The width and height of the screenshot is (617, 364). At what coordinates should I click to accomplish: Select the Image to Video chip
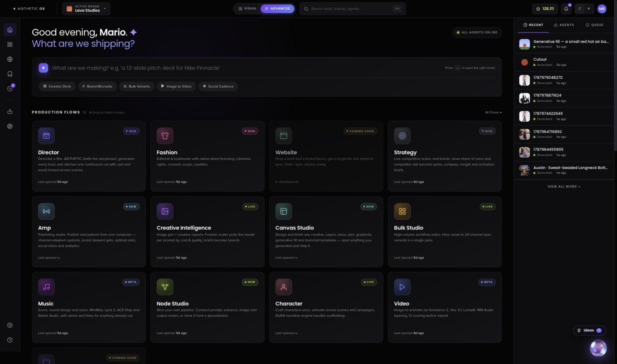pyautogui.click(x=176, y=86)
